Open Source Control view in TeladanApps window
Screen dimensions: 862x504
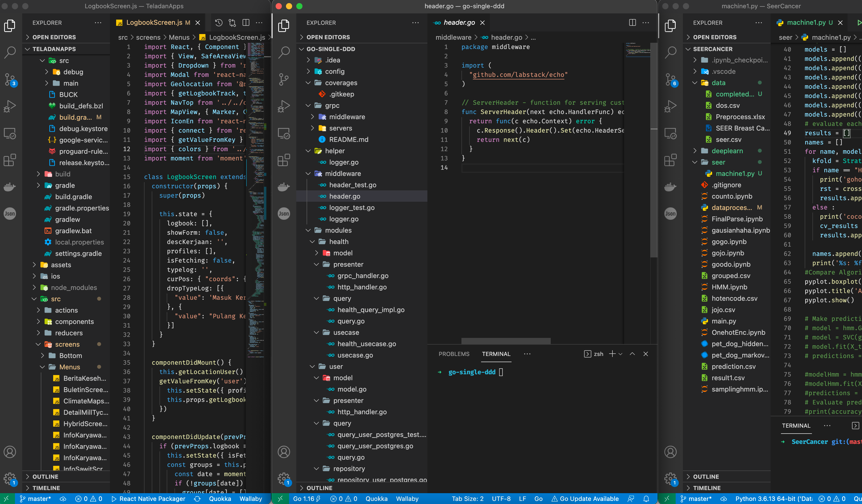[10, 79]
